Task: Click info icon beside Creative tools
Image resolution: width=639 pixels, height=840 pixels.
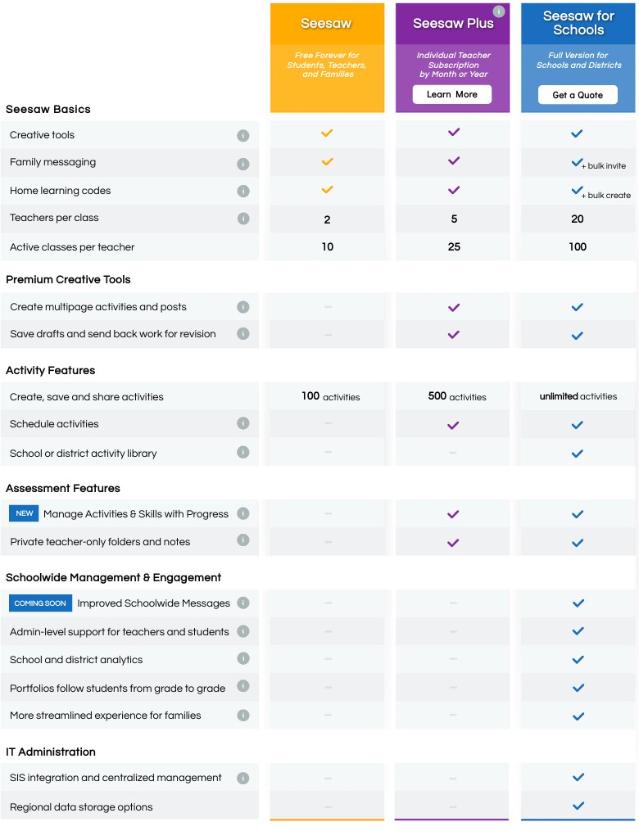Action: coord(242,136)
